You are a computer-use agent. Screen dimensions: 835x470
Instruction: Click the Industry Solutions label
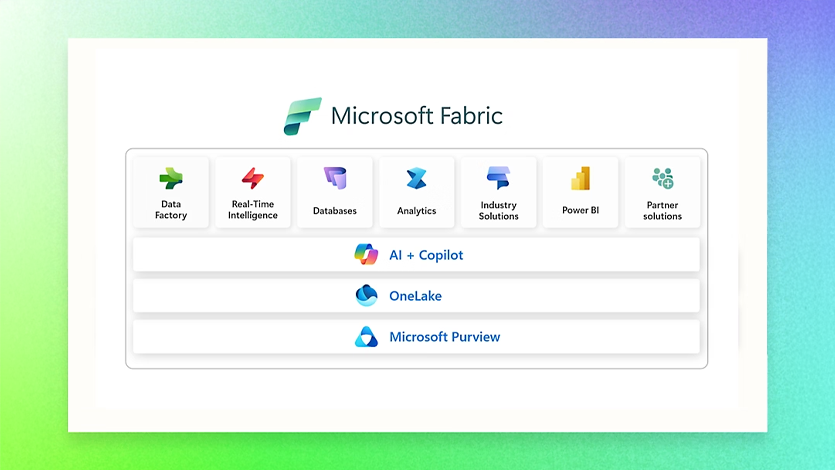[498, 211]
